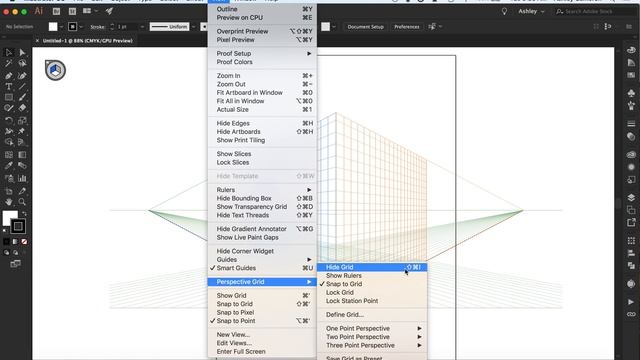Image resolution: width=640 pixels, height=360 pixels.
Task: Click the Document Setup button
Action: point(365,27)
